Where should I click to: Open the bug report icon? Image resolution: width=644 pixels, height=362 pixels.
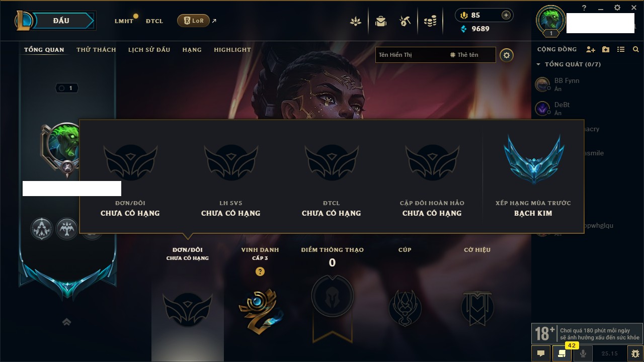635,353
